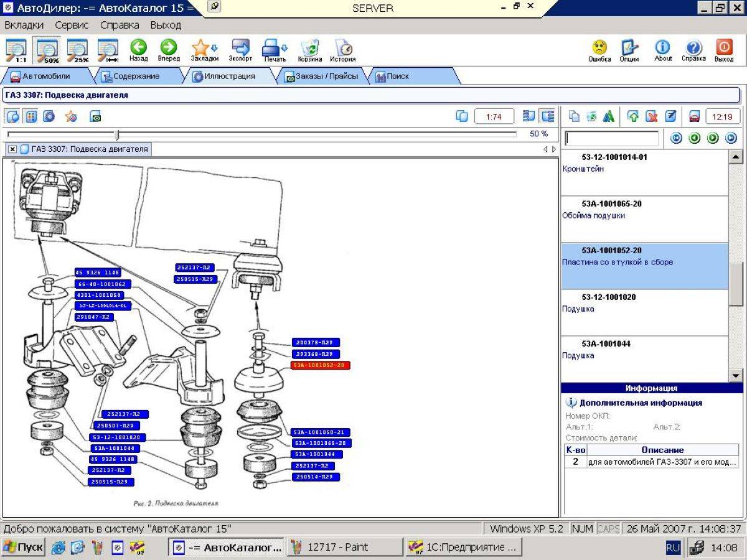This screenshot has width=747, height=560.
Task: Open the Опции options icon
Action: coord(629,50)
